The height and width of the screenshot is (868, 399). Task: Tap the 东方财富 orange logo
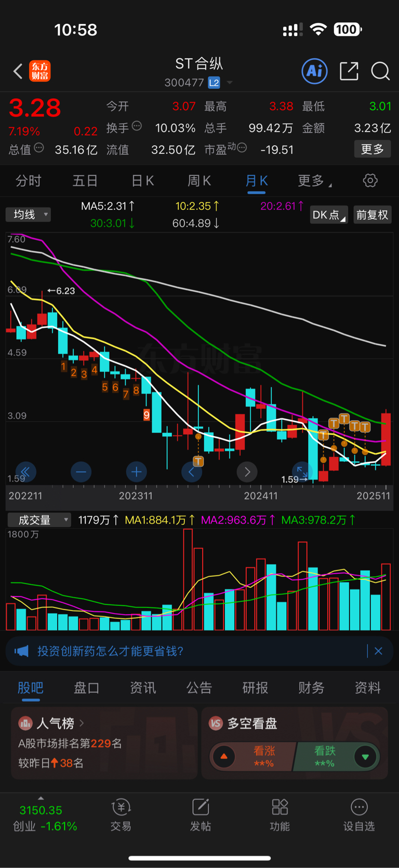[x=40, y=71]
